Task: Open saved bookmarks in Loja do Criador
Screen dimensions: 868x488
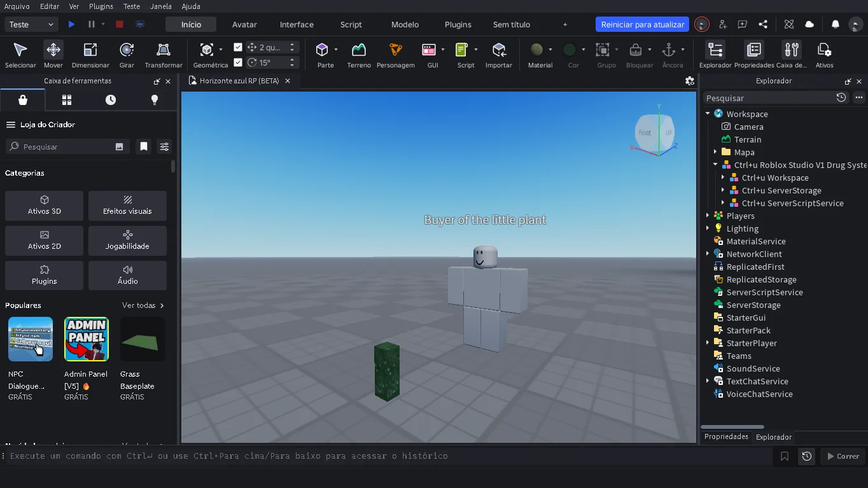Action: (144, 146)
